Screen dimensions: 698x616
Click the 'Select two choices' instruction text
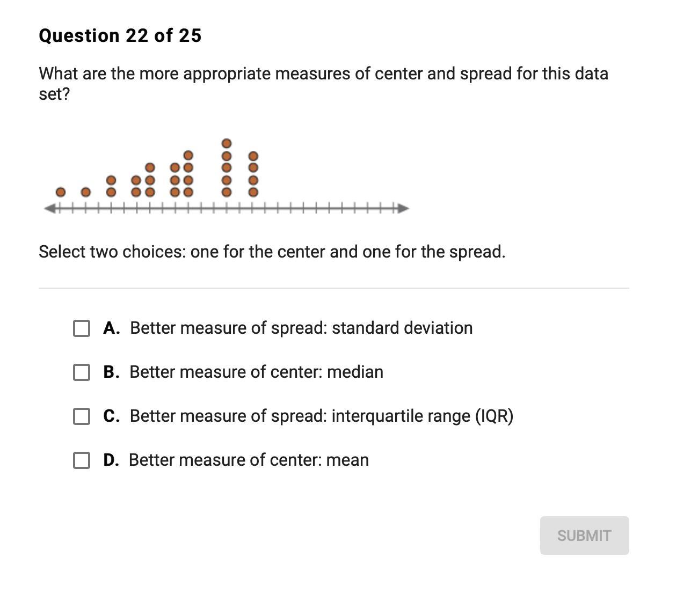click(272, 251)
